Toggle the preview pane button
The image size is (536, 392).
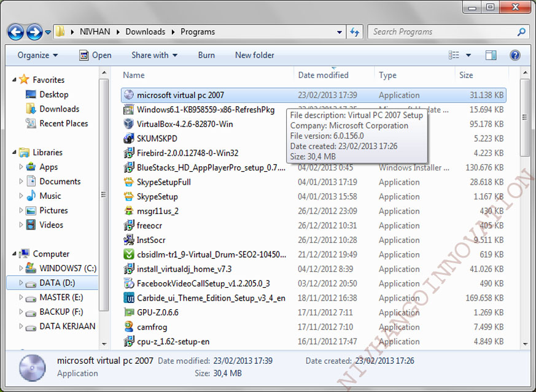pos(491,55)
